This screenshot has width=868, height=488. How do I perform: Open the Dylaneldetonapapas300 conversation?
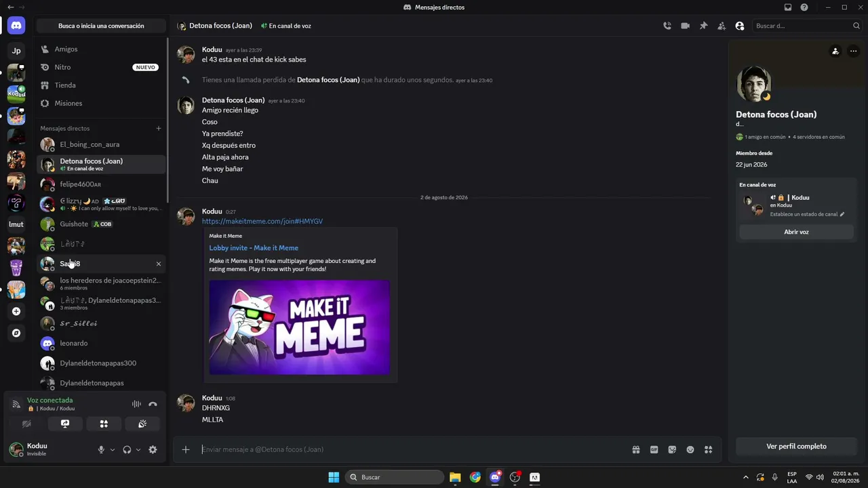tap(101, 363)
